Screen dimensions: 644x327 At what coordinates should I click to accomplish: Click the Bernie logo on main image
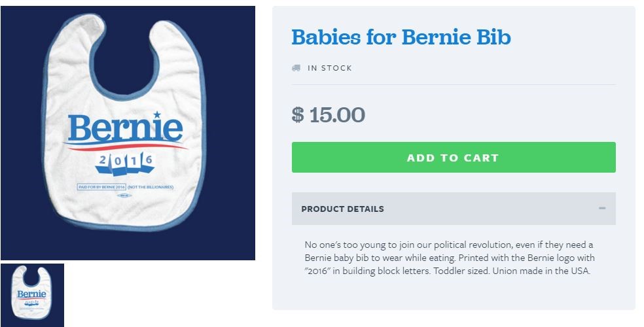[x=124, y=129]
